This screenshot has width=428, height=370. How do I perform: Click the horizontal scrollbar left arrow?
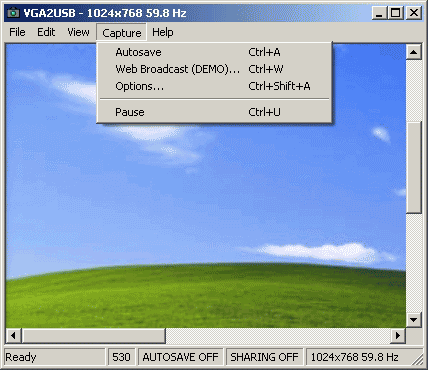coord(13,335)
